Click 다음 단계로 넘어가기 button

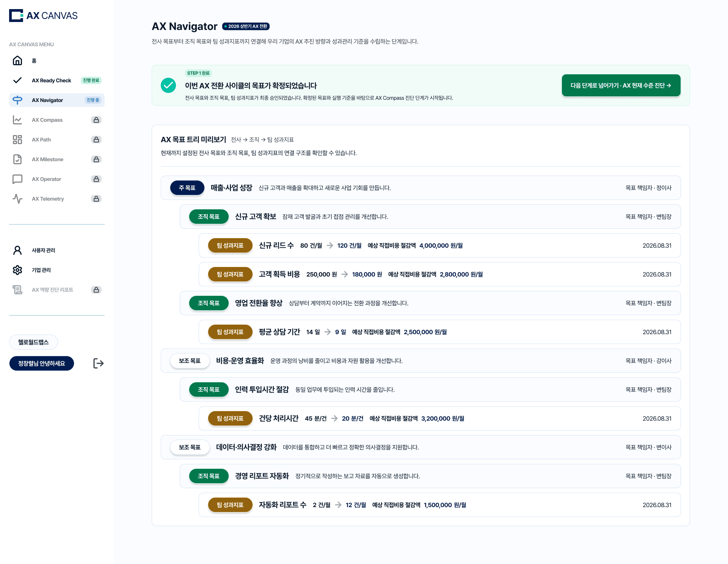[x=621, y=85]
